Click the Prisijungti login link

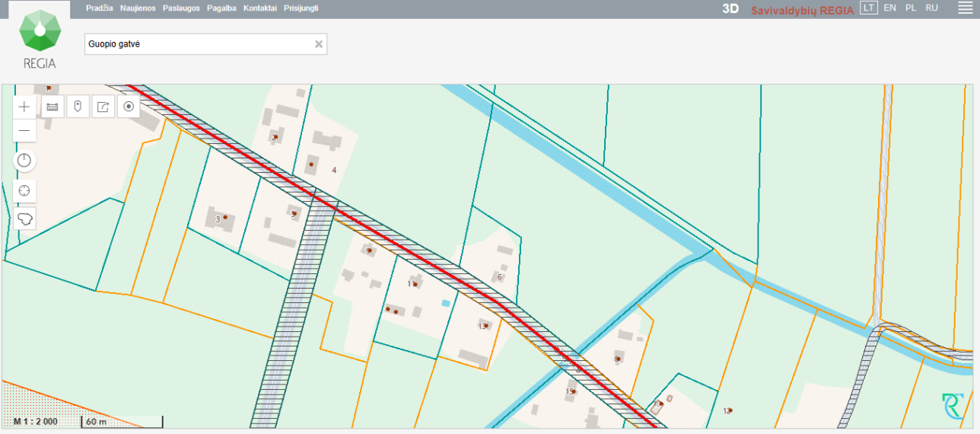301,8
